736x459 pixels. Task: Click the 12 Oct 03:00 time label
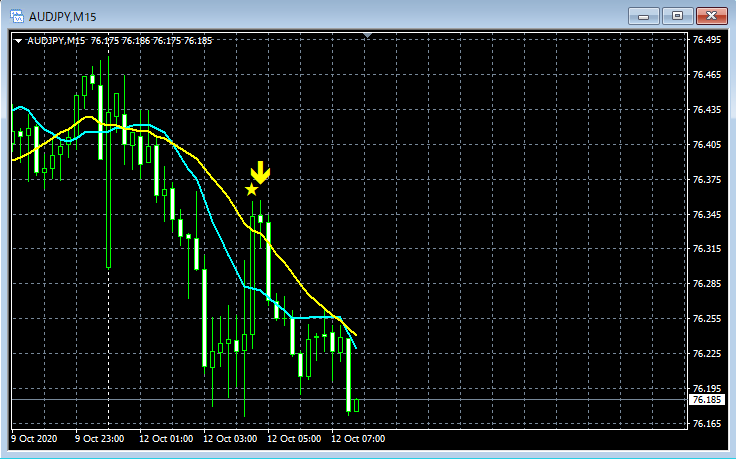tap(230, 439)
